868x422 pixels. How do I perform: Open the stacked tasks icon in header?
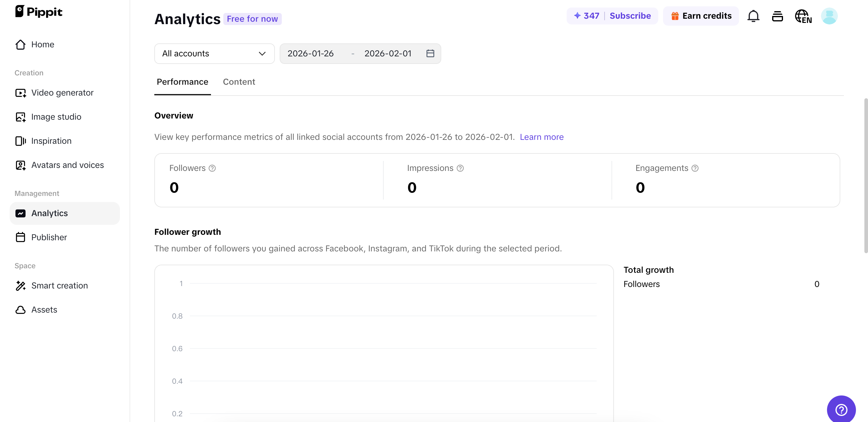click(777, 16)
